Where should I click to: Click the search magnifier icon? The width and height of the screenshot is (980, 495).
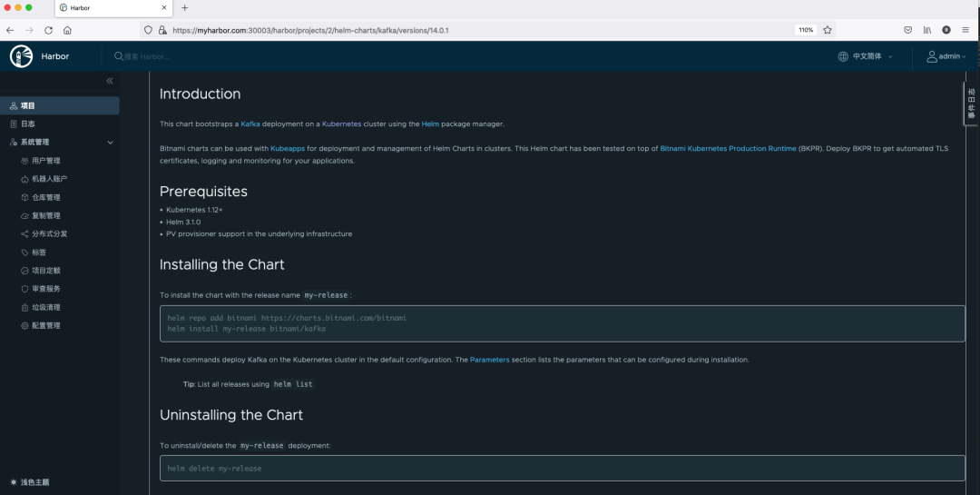tap(119, 56)
